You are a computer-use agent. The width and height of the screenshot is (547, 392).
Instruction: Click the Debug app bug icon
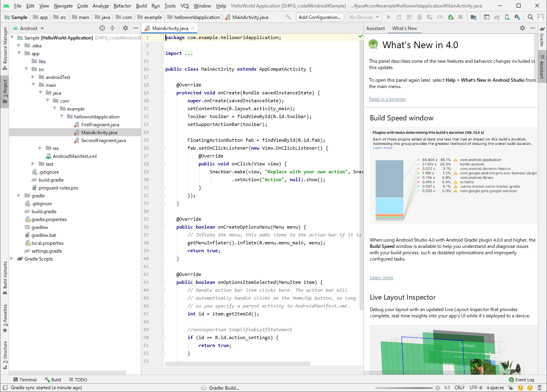point(419,17)
